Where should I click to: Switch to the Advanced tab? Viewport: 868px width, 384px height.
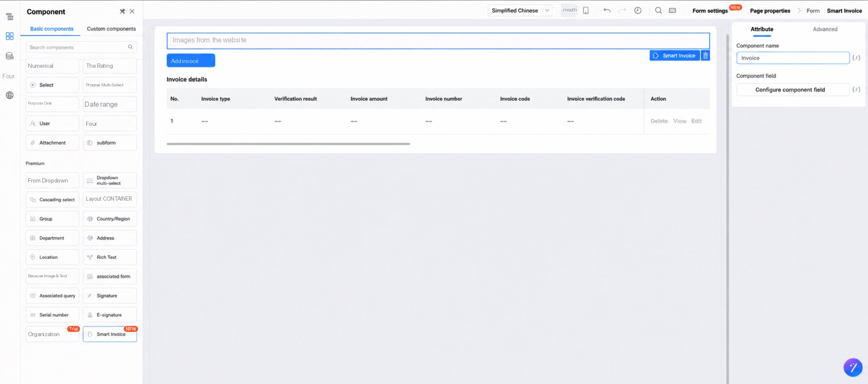tap(825, 29)
